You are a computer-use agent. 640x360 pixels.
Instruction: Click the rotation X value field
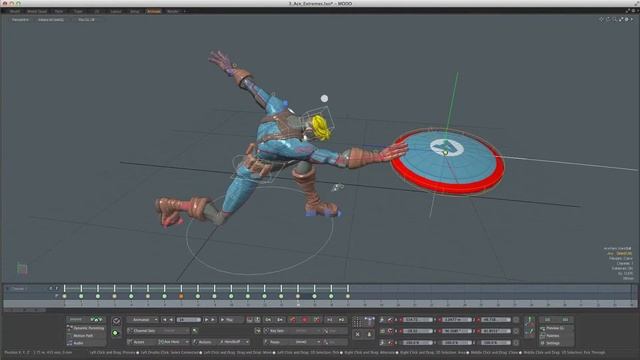point(418,331)
